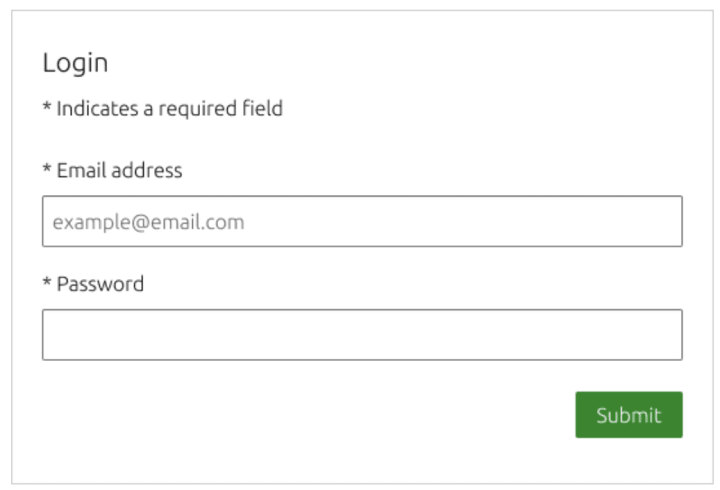Click the example@email.com placeholder text
The height and width of the screenshot is (490, 720).
[x=148, y=222]
